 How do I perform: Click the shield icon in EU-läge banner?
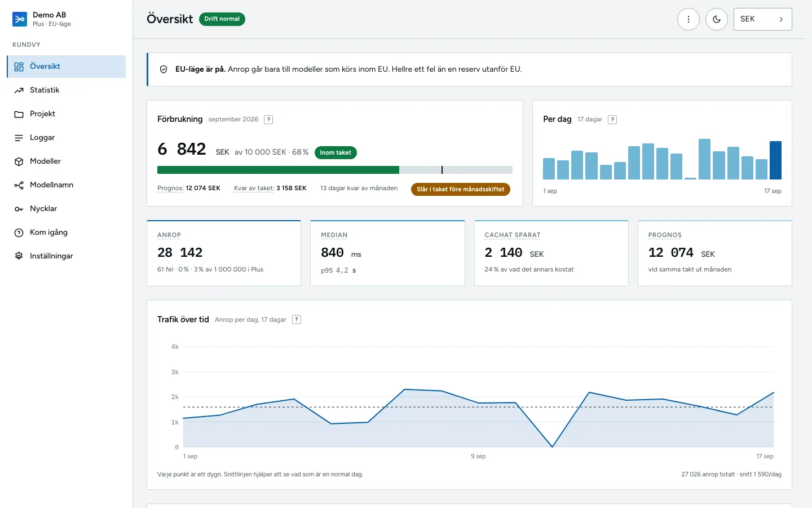(x=164, y=69)
